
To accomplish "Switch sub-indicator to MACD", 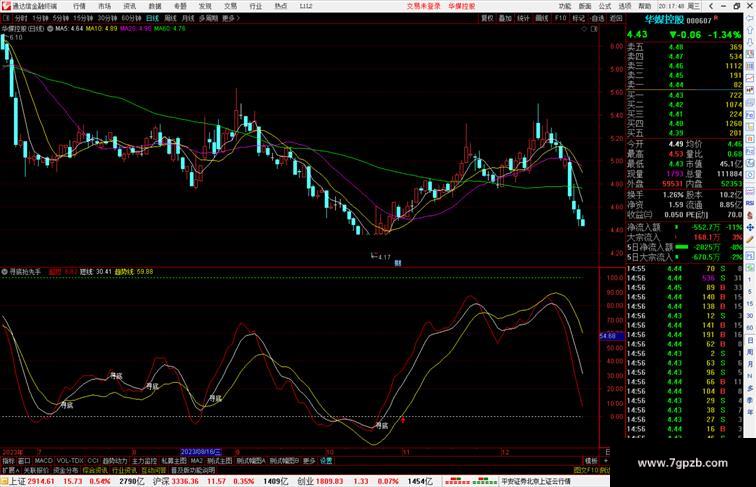I will click(43, 461).
